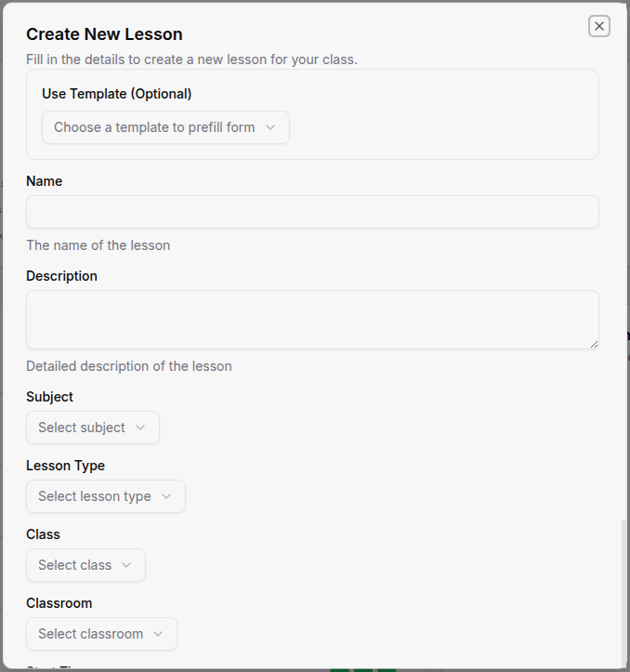Click the chevron icon in the template dropdown

point(270,127)
